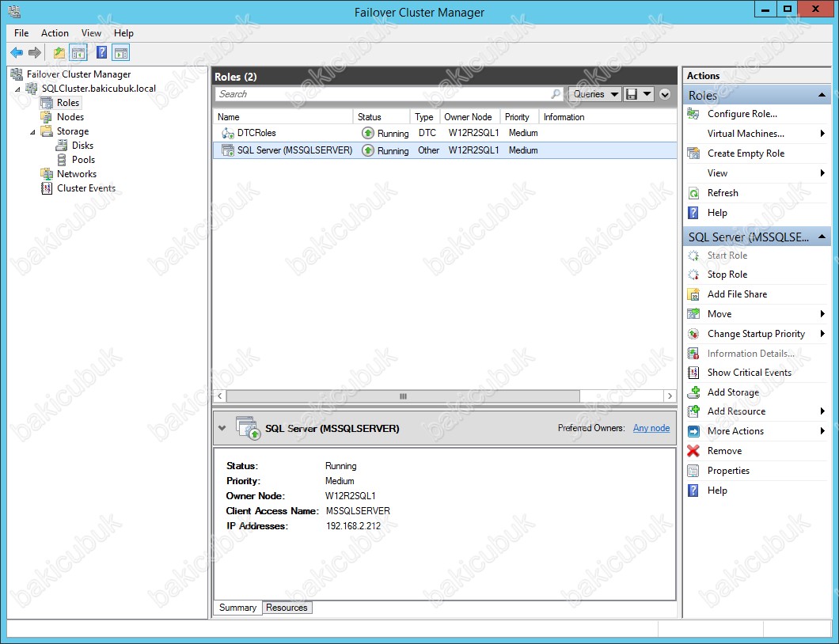The width and height of the screenshot is (839, 644).
Task: Switch to the Summary tab
Action: pyautogui.click(x=237, y=608)
